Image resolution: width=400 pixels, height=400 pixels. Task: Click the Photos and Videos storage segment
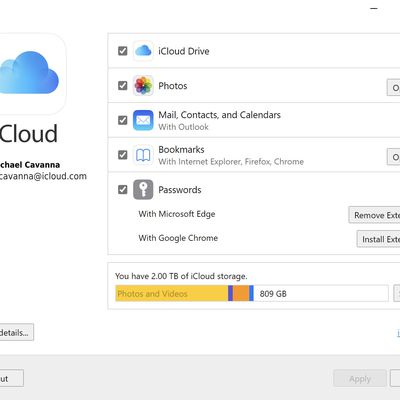tap(172, 293)
